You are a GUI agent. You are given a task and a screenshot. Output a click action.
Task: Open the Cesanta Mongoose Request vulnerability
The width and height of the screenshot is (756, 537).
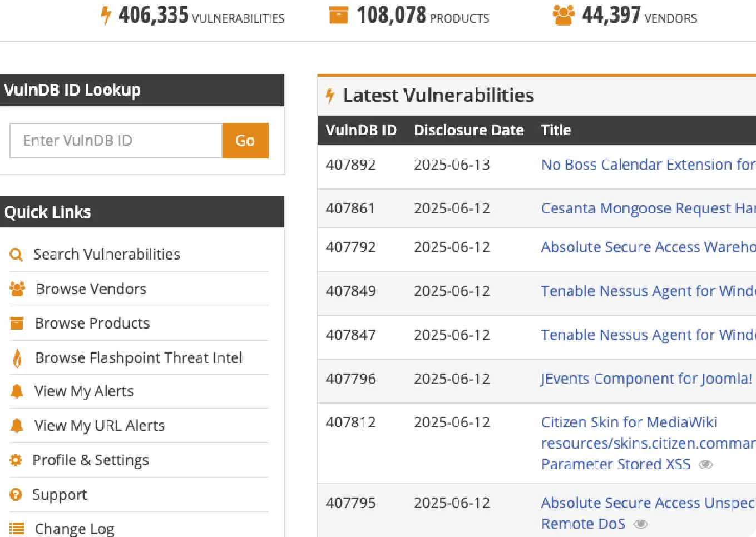tap(648, 208)
